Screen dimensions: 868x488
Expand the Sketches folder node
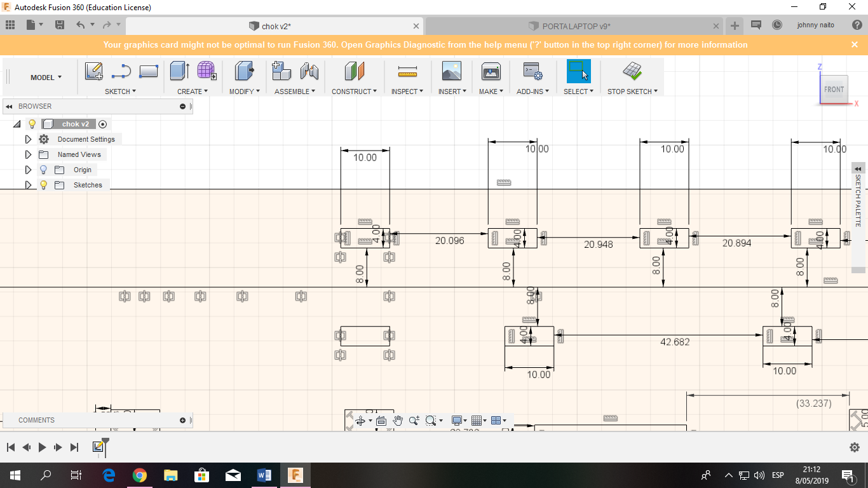point(28,185)
